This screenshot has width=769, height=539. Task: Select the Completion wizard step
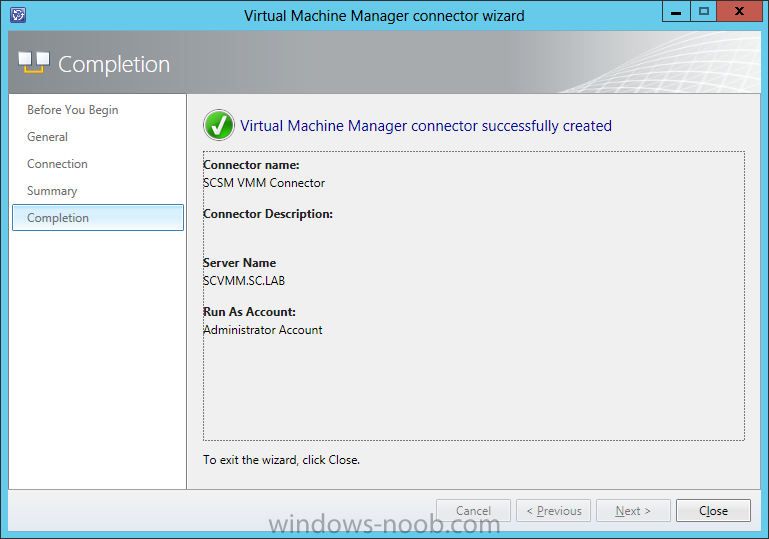pos(98,218)
